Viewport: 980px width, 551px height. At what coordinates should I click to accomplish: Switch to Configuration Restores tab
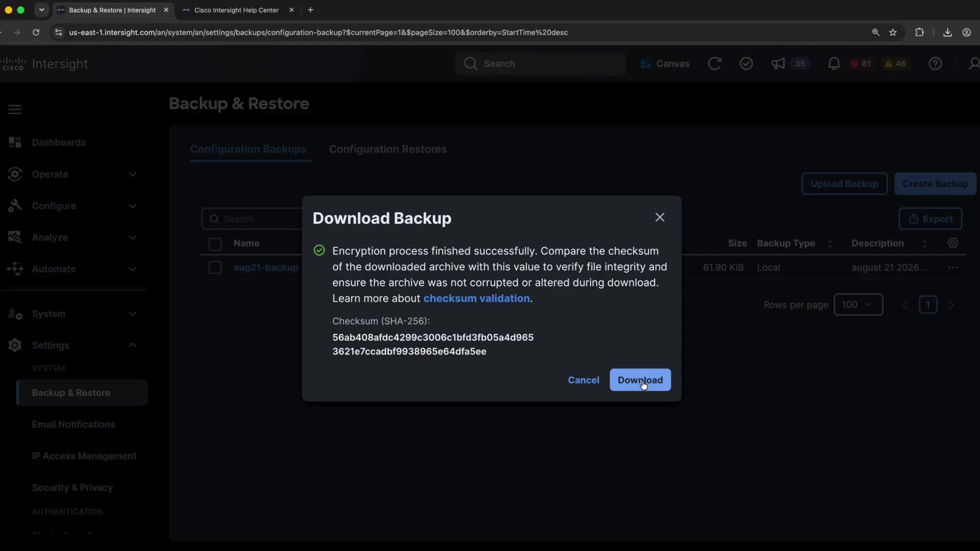click(388, 149)
